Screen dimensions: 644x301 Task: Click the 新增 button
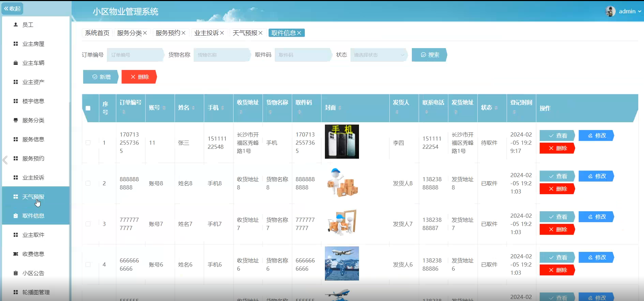(101, 77)
